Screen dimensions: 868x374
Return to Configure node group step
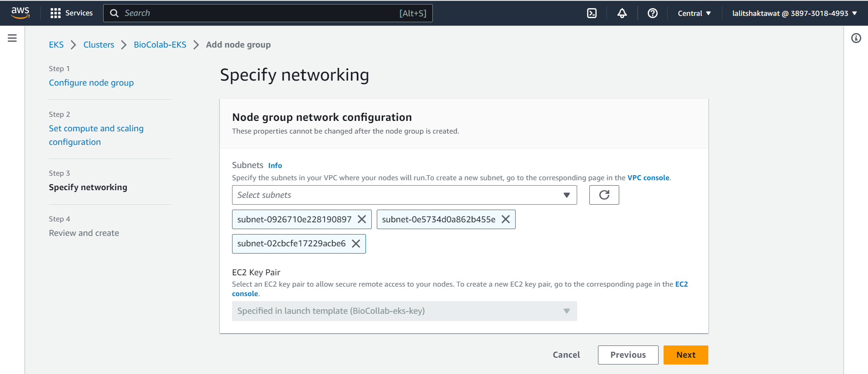pyautogui.click(x=91, y=82)
